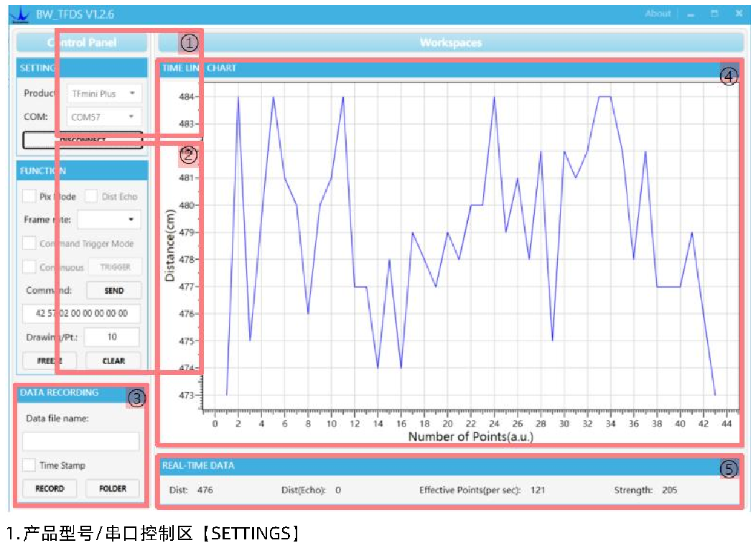756x548 pixels.
Task: Expand the Frame rate dropdown
Action: point(108,220)
